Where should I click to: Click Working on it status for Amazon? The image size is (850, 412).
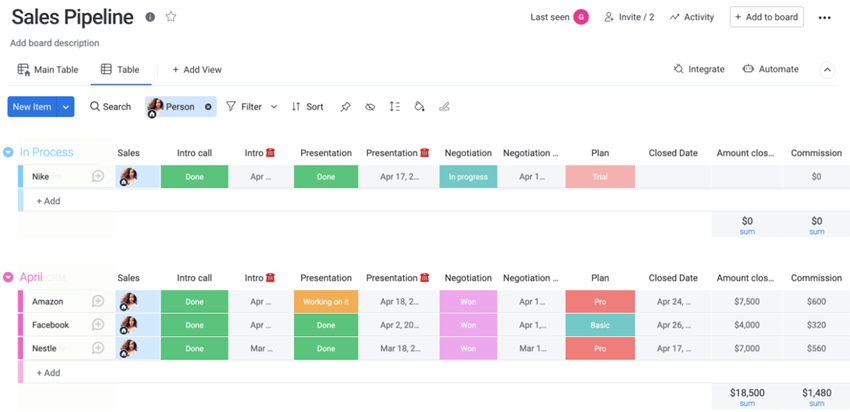coord(326,301)
